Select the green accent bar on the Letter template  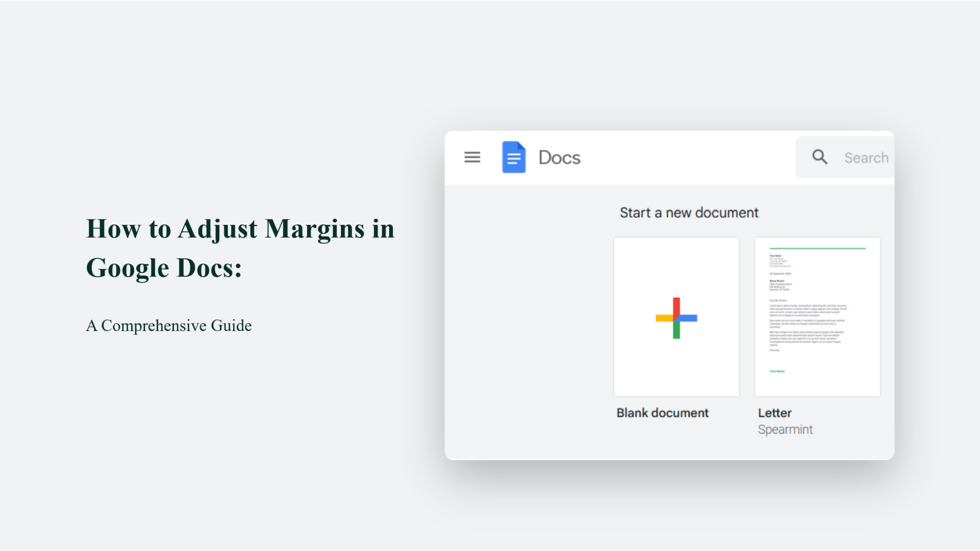point(817,249)
